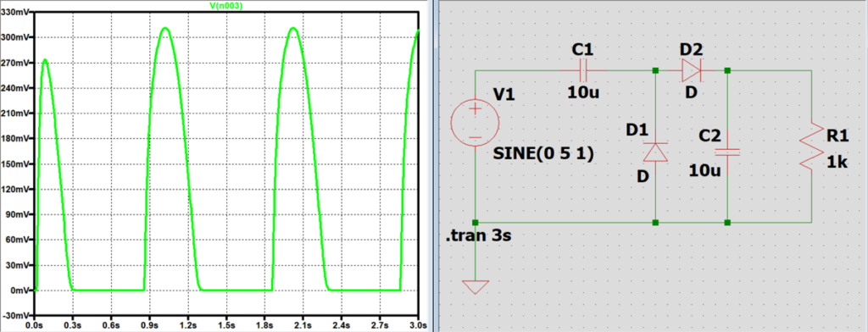This screenshot has height=332, width=868.
Task: Click the junction node between C1 and D2
Action: point(655,71)
